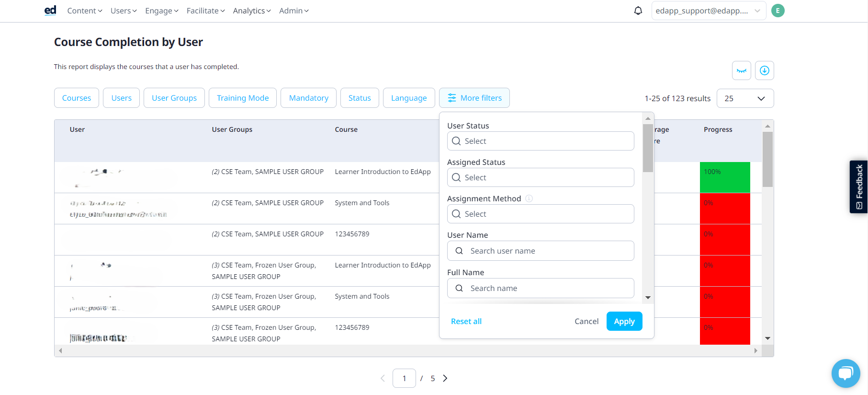Click the Search user name field

541,251
